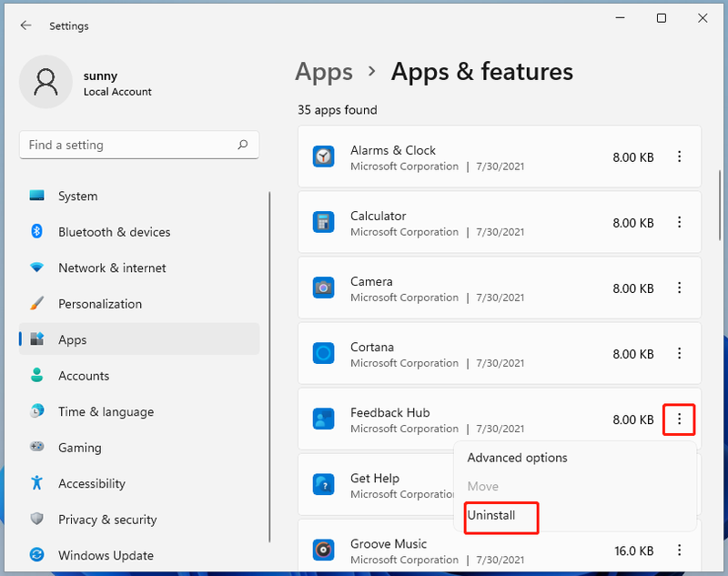The image size is (728, 576).
Task: Open the three-dot menu for Camera
Action: coord(679,288)
